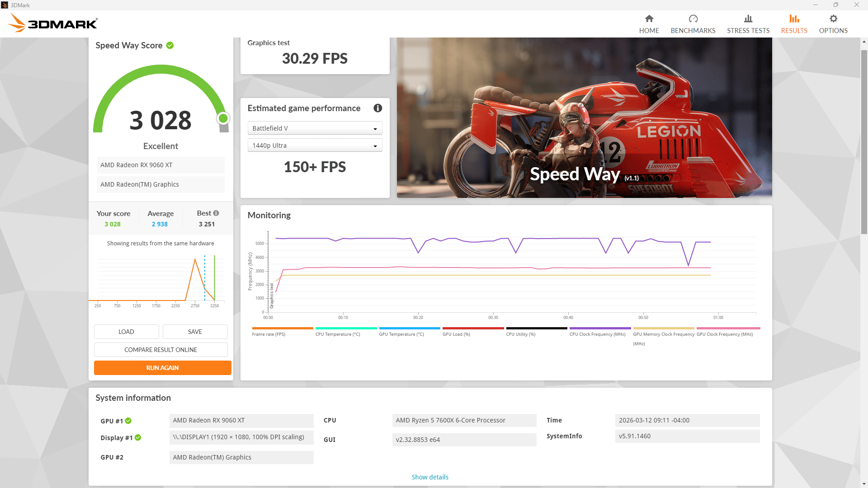
Task: Select the Results bar chart icon
Action: 794,19
